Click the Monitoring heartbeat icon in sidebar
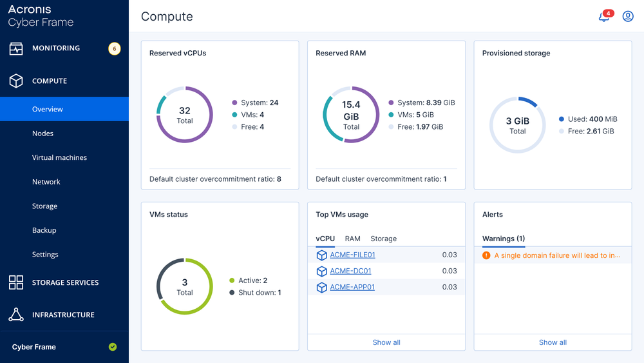The image size is (644, 363). (x=16, y=48)
